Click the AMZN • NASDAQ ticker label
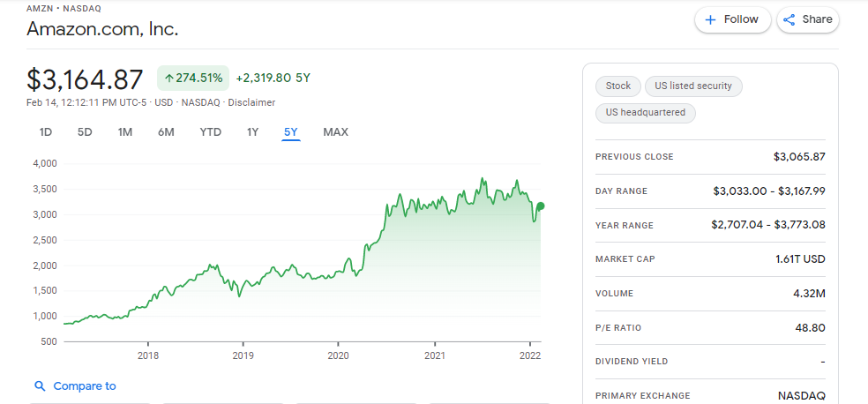The height and width of the screenshot is (404, 868). pyautogui.click(x=64, y=8)
